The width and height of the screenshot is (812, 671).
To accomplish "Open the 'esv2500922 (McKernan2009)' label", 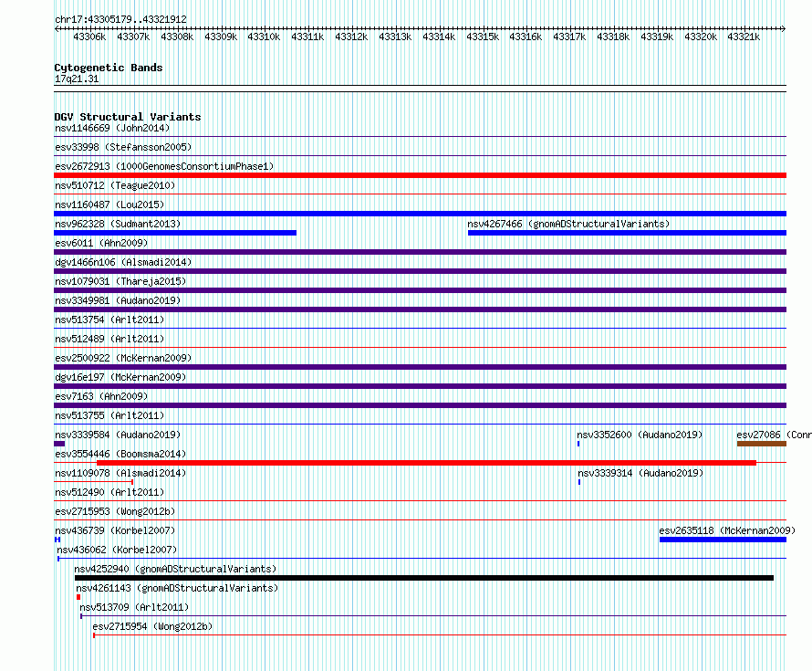I will (x=123, y=358).
